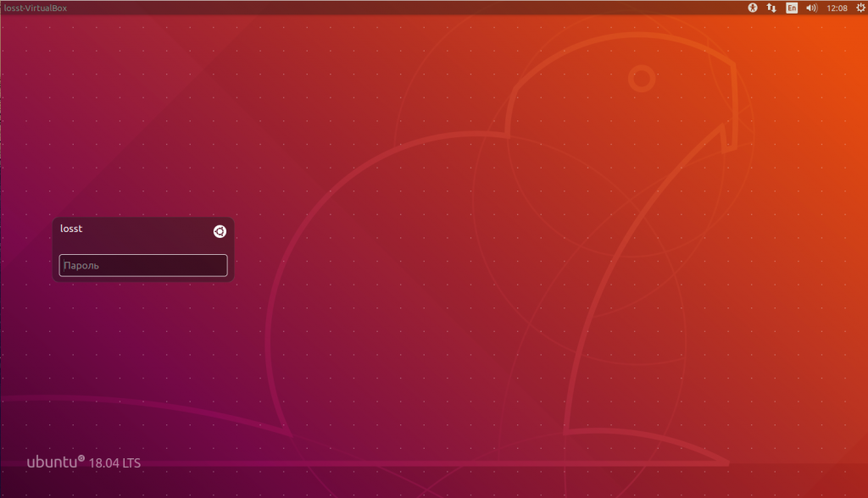Screen dimensions: 868x498
Task: Focus the Пароль password field
Action: [143, 265]
